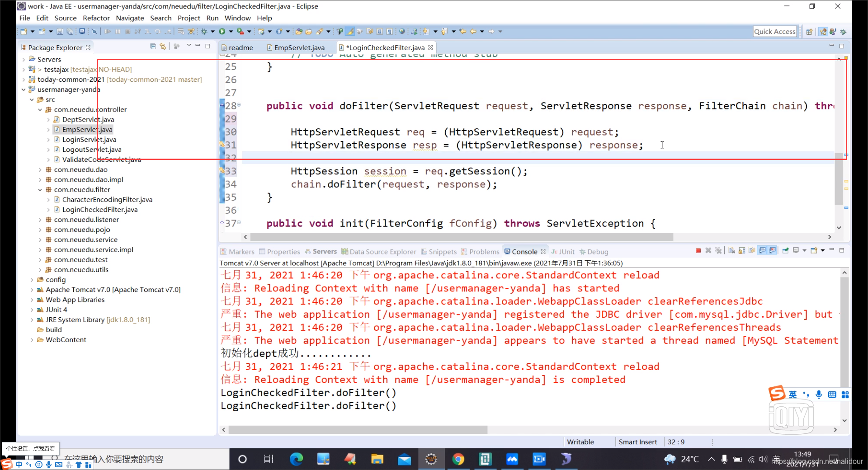Collapse the usermanager-yanda project
Viewport: 868px width, 470px height.
click(24, 89)
